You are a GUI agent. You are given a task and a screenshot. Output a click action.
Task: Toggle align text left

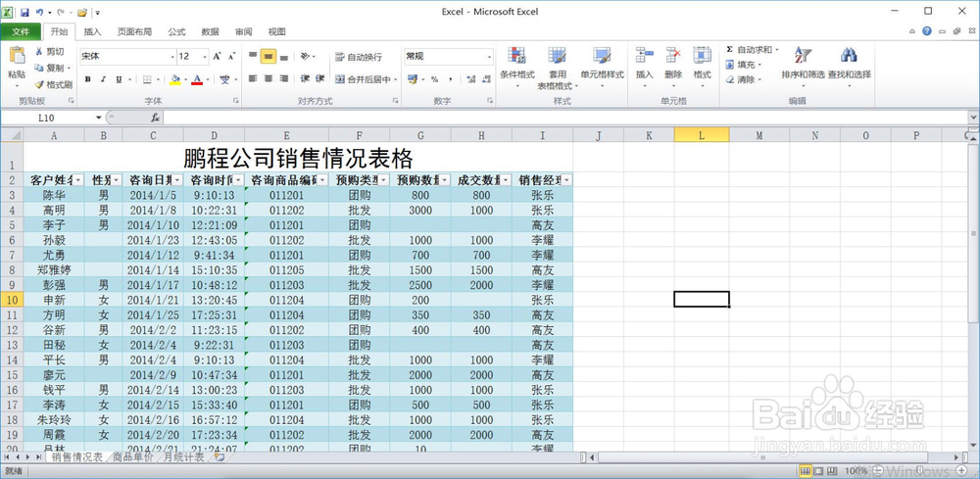pos(253,78)
